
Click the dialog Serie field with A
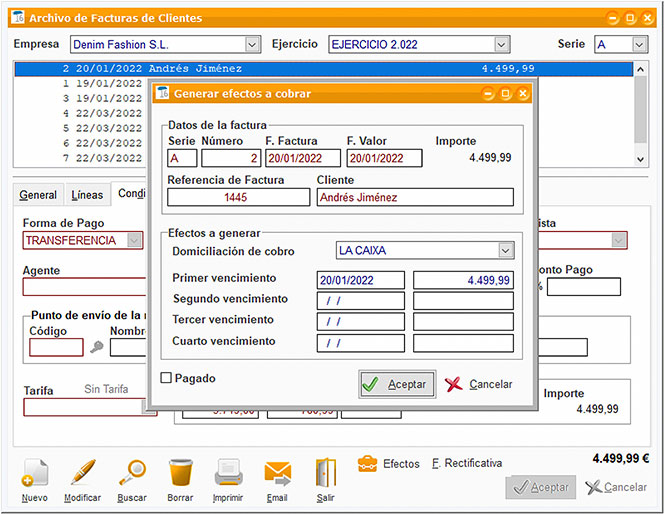coord(182,158)
